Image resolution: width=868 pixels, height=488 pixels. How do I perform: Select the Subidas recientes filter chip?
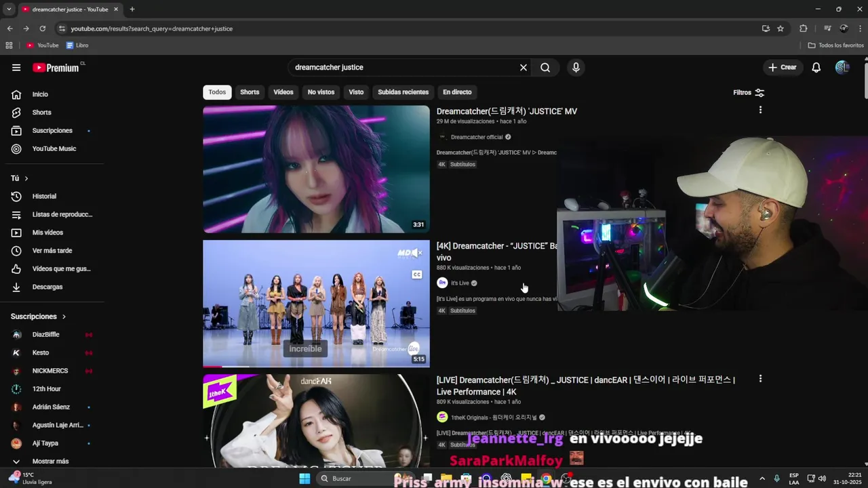point(403,92)
